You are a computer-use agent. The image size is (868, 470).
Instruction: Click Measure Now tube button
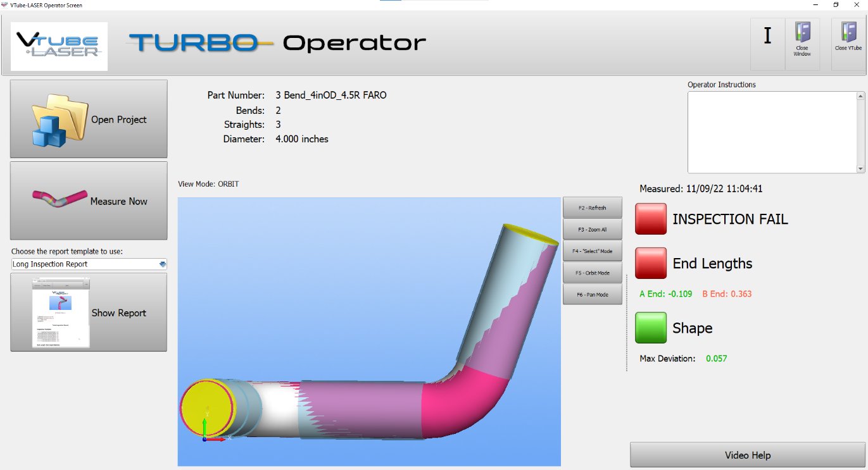89,201
